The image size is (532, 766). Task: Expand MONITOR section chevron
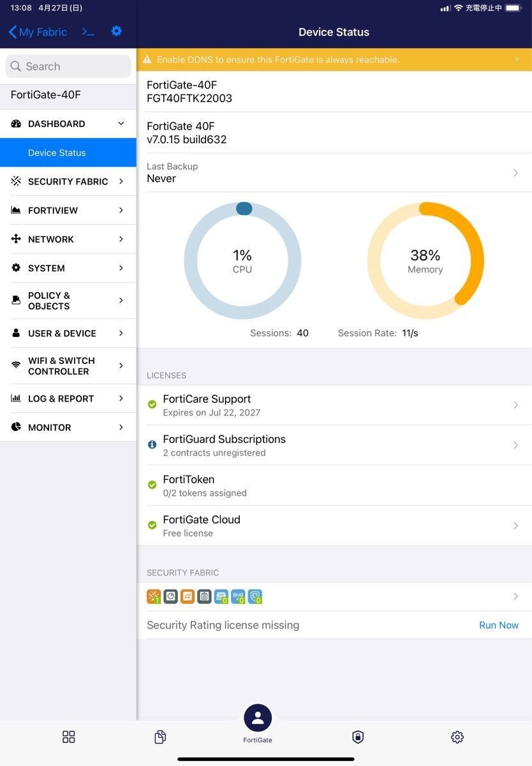coord(121,427)
